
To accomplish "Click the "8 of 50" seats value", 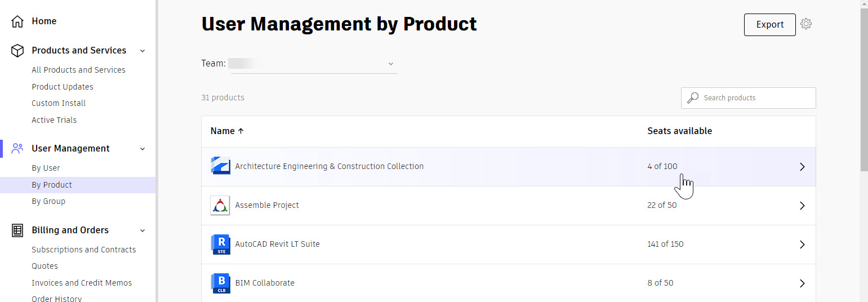I will (x=660, y=283).
